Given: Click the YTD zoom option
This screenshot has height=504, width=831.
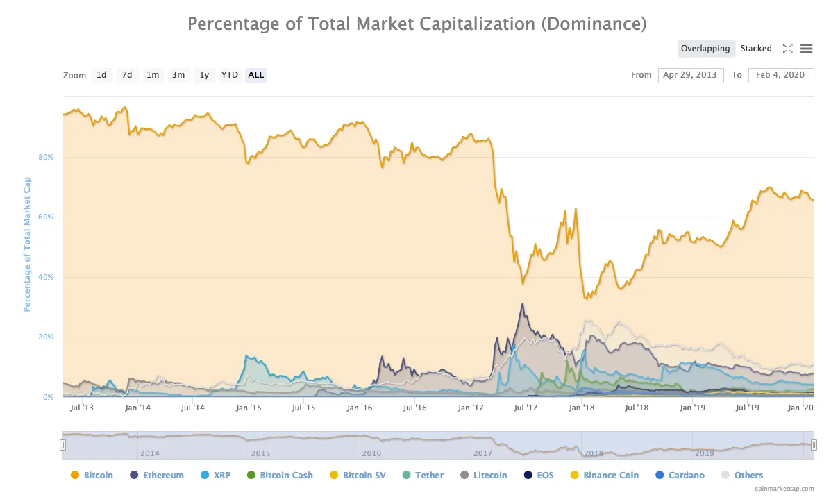Looking at the screenshot, I should [229, 75].
